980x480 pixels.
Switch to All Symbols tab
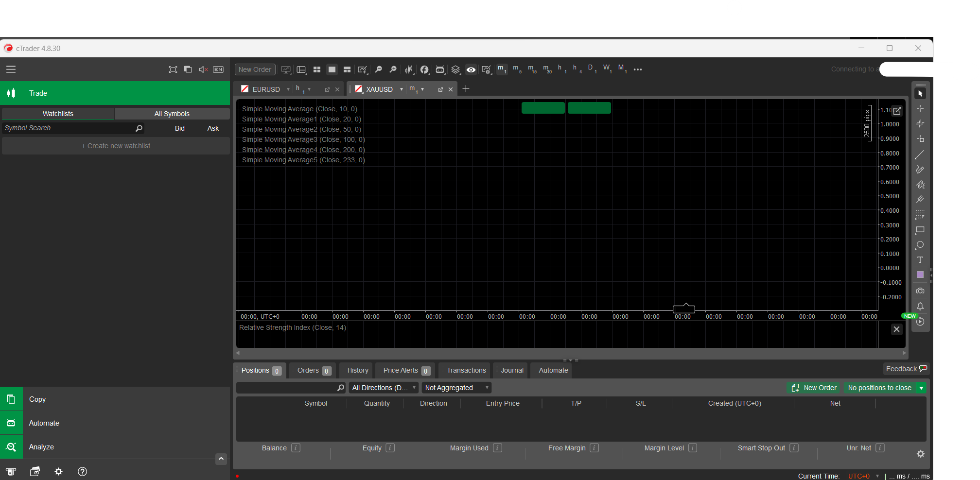click(x=172, y=114)
